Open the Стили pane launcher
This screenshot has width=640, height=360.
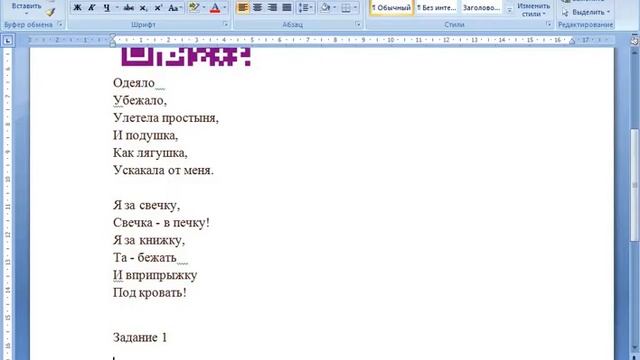548,24
